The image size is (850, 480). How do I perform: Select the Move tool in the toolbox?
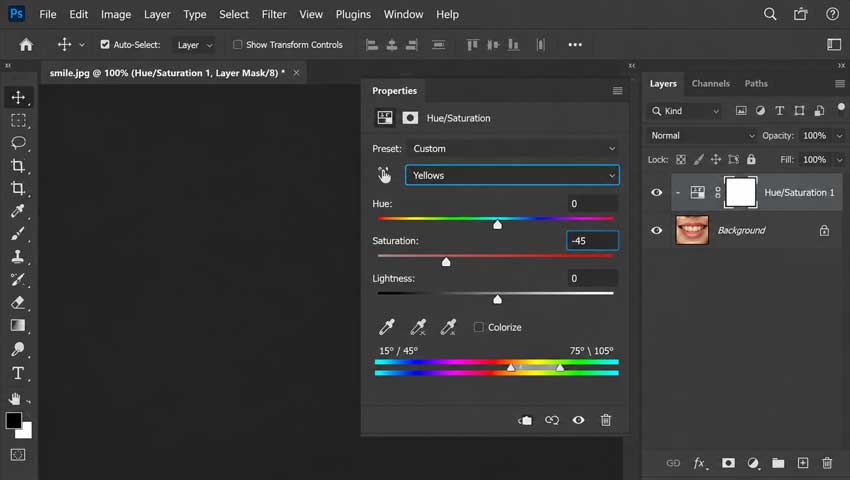coord(18,97)
